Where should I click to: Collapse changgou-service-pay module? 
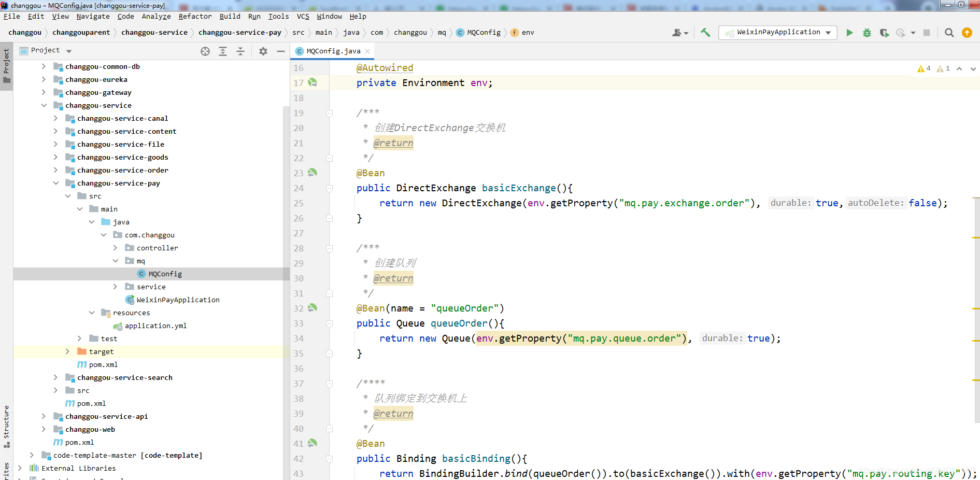click(55, 183)
